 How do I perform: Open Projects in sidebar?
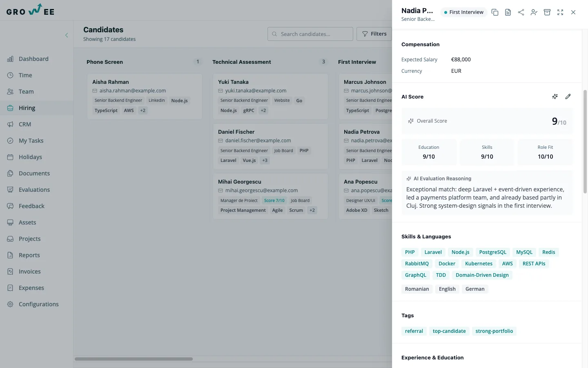coord(37,239)
